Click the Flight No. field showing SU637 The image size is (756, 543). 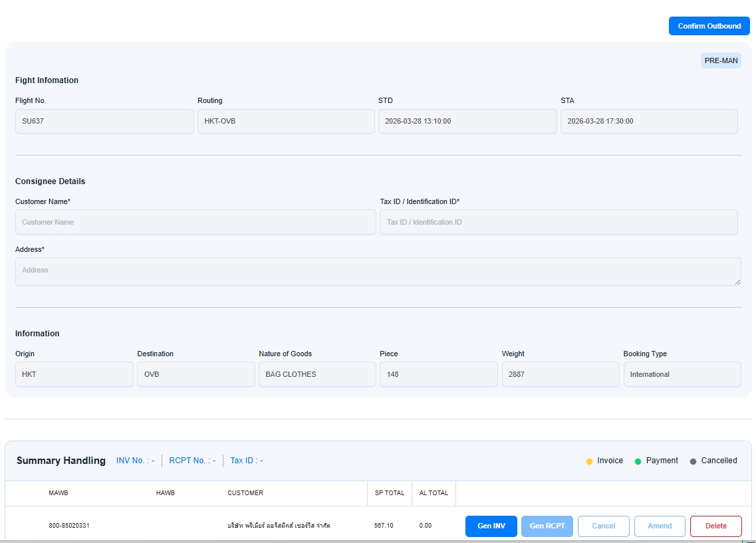coord(104,122)
